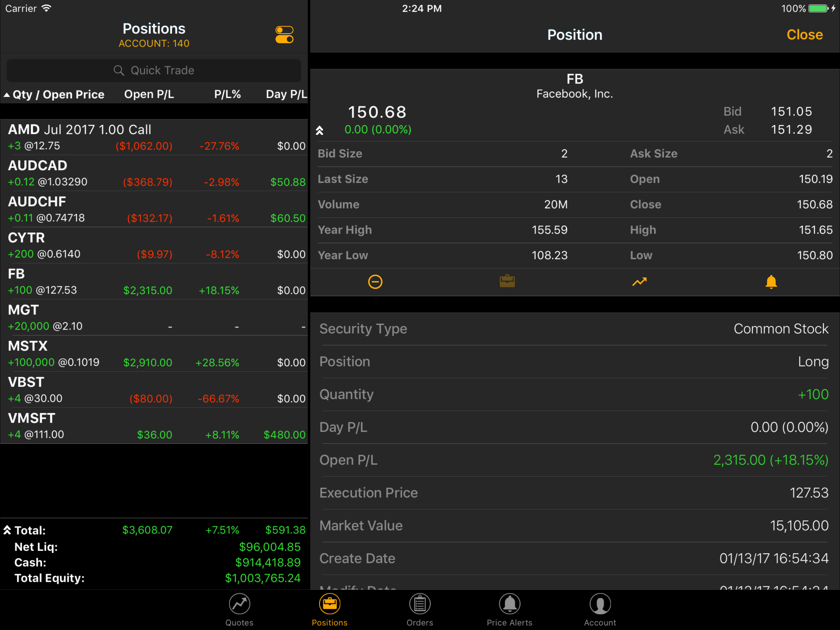Screen dimensions: 840x630
Task: Sort by P/L% column header
Action: coord(228,94)
